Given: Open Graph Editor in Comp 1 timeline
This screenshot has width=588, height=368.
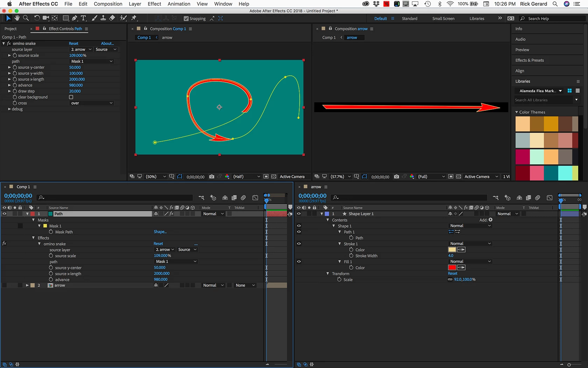Looking at the screenshot, I should click(255, 198).
